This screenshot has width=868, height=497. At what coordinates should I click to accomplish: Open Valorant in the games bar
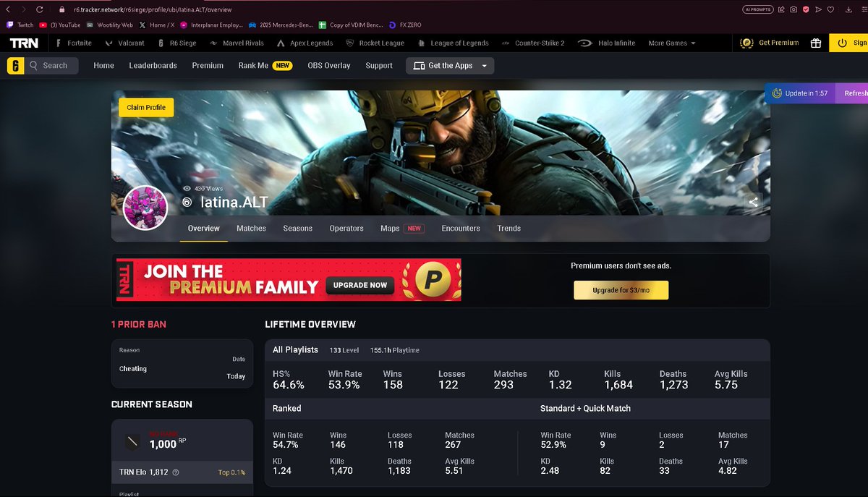[x=126, y=43]
